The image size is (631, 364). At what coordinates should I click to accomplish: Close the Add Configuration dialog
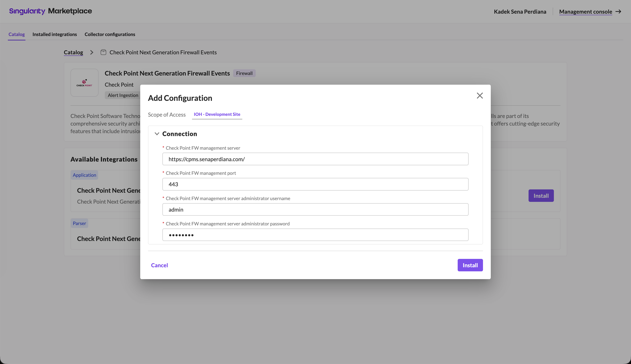tap(479, 96)
